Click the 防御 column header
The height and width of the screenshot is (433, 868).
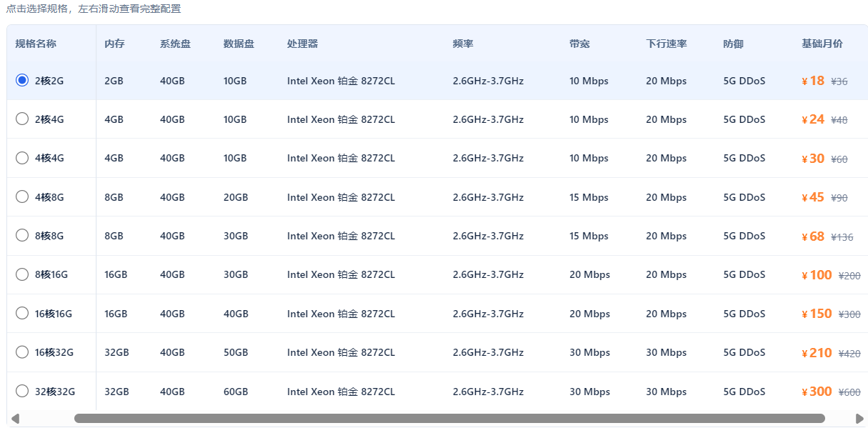point(733,44)
